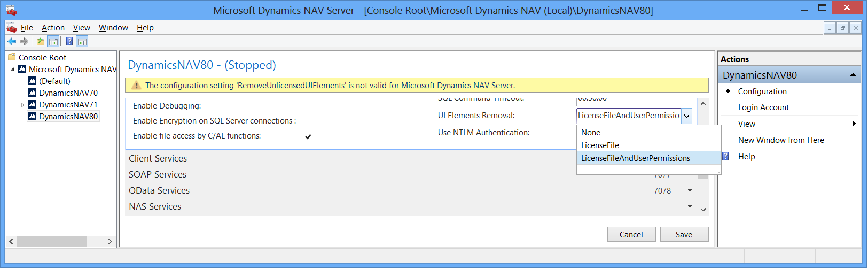Open the File menu
868x269 pixels.
27,28
